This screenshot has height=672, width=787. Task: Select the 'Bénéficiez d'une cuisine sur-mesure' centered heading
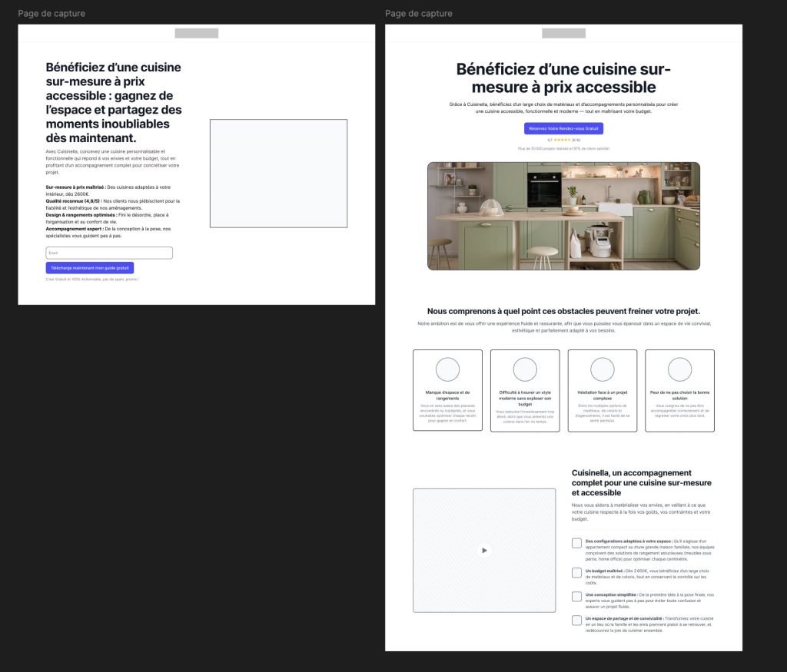pyautogui.click(x=563, y=78)
